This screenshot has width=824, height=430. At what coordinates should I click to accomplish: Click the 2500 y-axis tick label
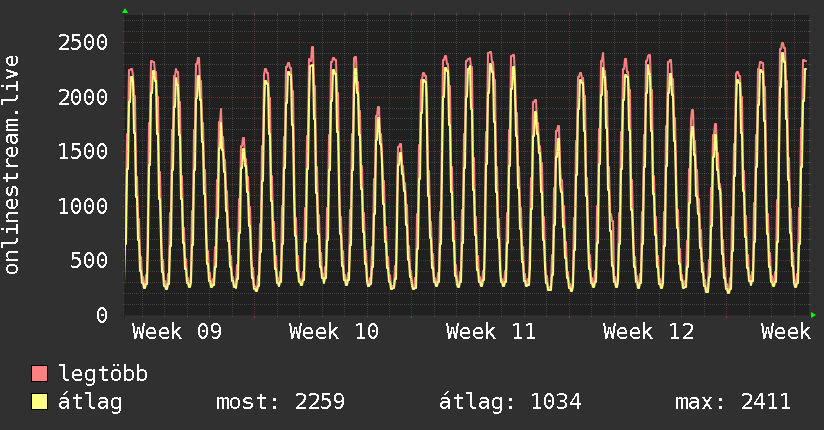[x=83, y=42]
